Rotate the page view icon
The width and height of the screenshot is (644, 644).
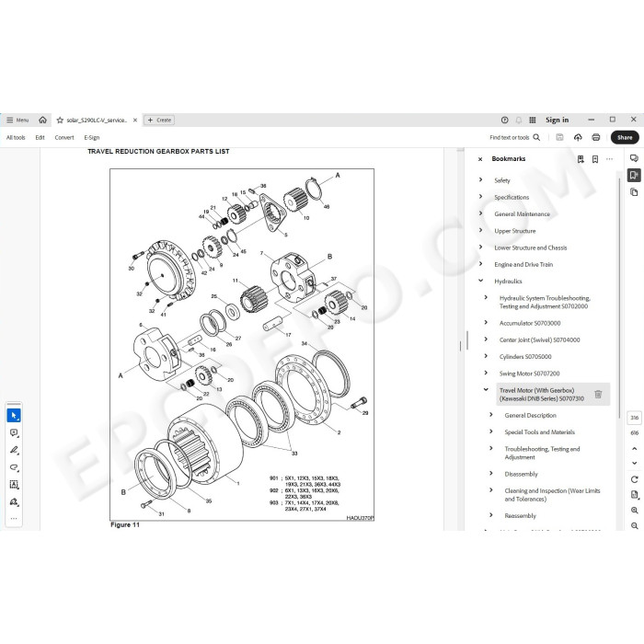(634, 479)
